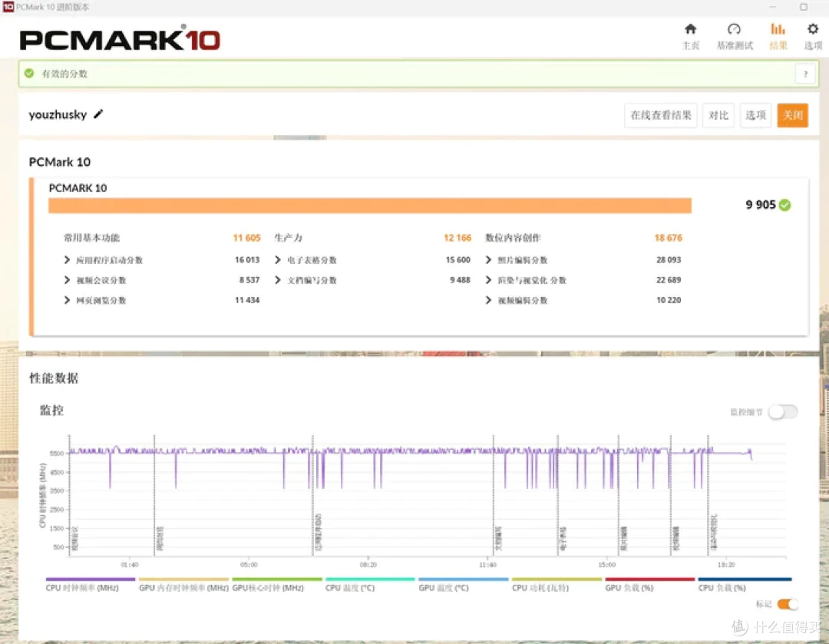Click the pencil icon to rename youzhusky
Viewport: 829px width, 644px height.
point(98,114)
